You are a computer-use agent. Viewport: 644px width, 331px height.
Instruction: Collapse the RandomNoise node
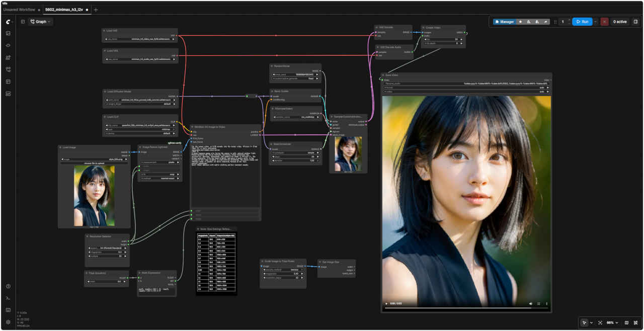[x=272, y=66]
